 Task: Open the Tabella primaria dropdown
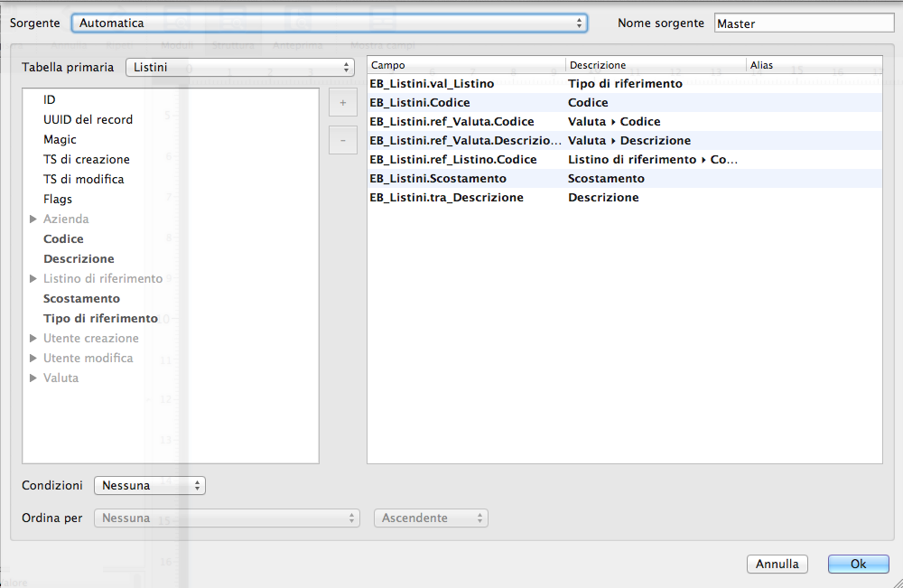click(239, 68)
